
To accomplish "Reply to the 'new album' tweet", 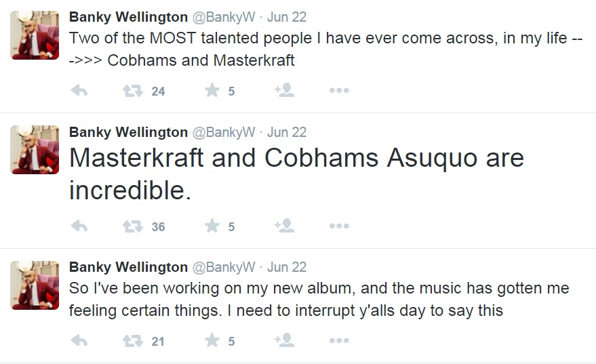I will point(79,341).
